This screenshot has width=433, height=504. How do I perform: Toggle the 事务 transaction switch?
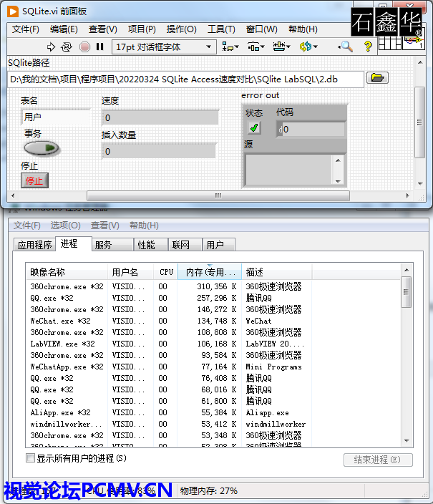pos(41,148)
